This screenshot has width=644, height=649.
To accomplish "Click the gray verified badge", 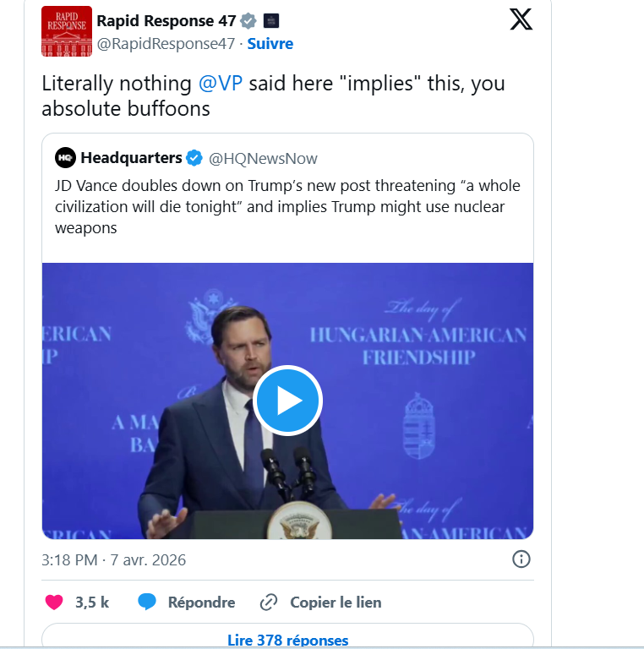I will pyautogui.click(x=248, y=21).
